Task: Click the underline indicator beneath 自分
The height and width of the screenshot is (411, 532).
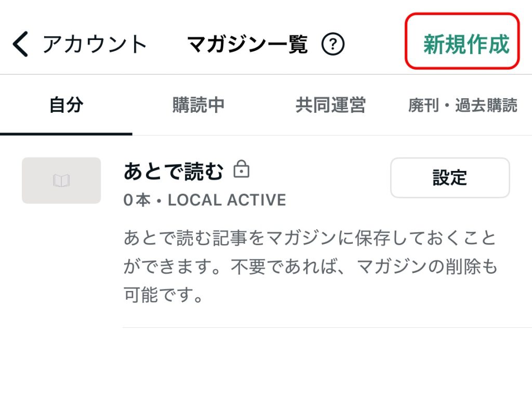Action: (x=66, y=134)
